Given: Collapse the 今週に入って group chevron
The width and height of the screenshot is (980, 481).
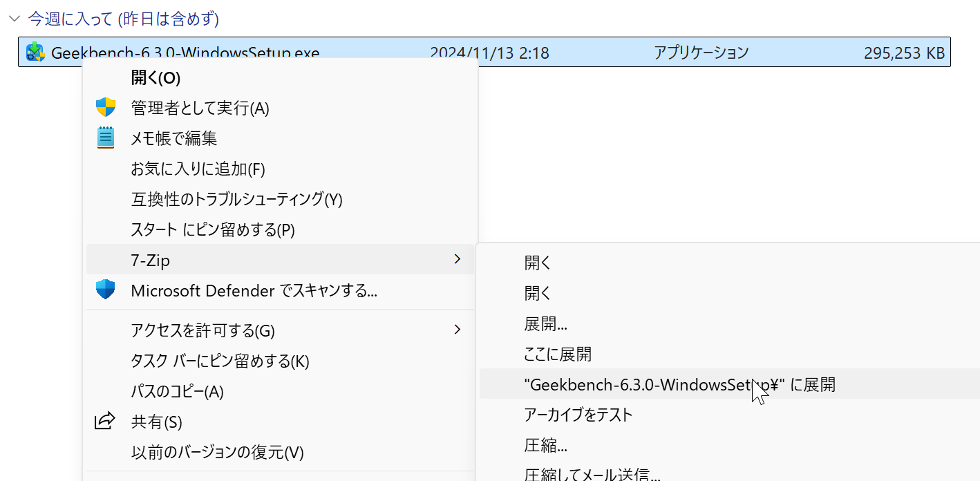Looking at the screenshot, I should click(15, 19).
